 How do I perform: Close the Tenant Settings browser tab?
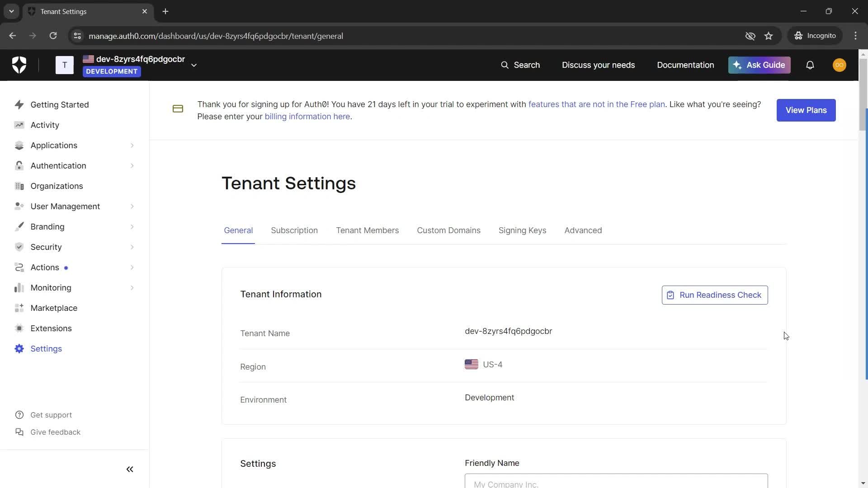(x=145, y=11)
